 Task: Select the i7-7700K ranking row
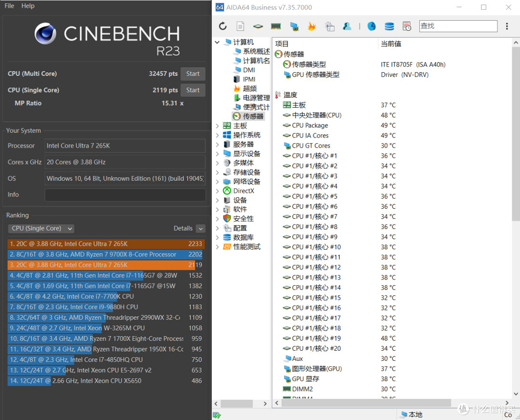click(x=106, y=296)
